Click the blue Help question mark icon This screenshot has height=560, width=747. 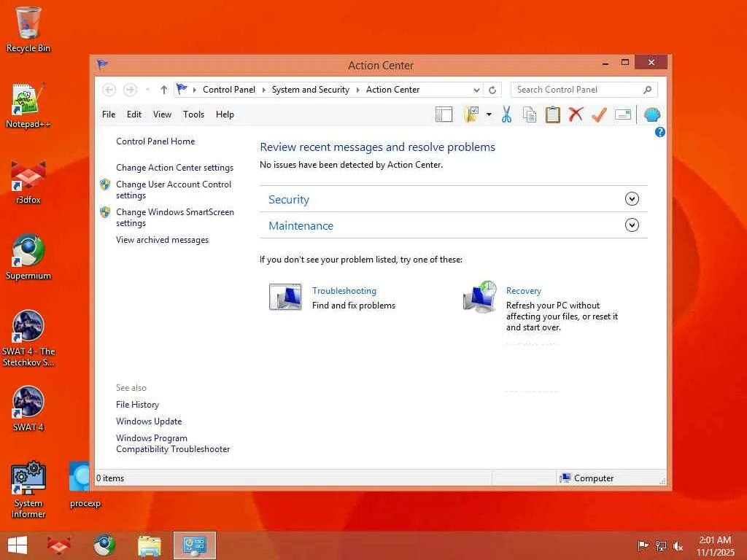[x=659, y=133]
